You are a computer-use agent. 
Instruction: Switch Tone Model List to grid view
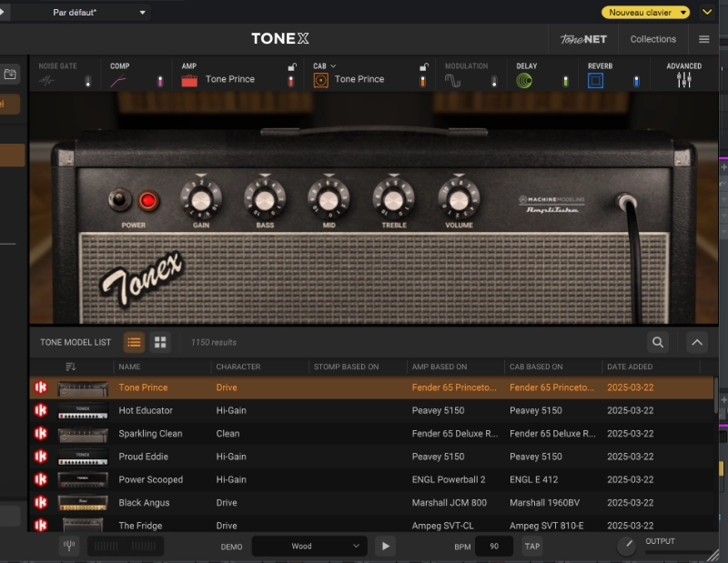(x=160, y=343)
